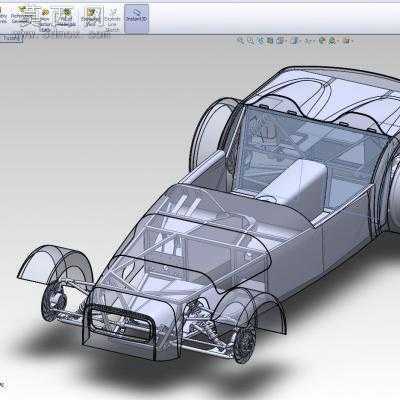Insert a Bill of Materials
Viewport: 400px width, 400px height.
pos(66,18)
